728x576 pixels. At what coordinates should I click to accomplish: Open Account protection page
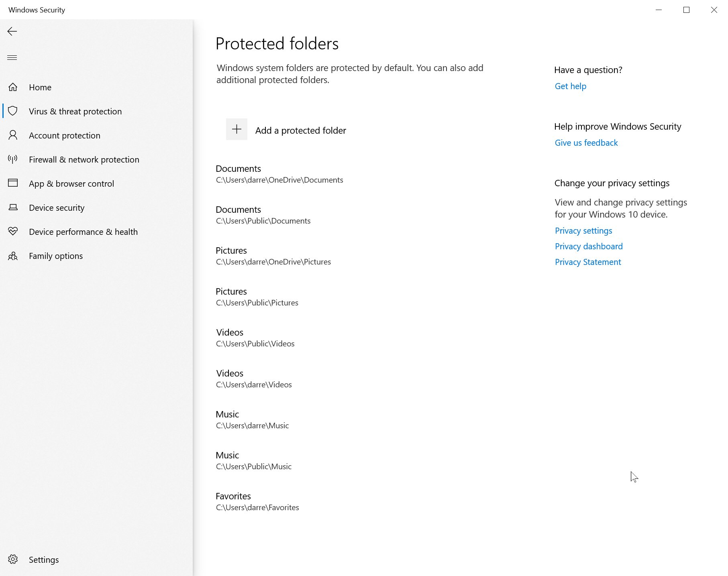click(65, 136)
